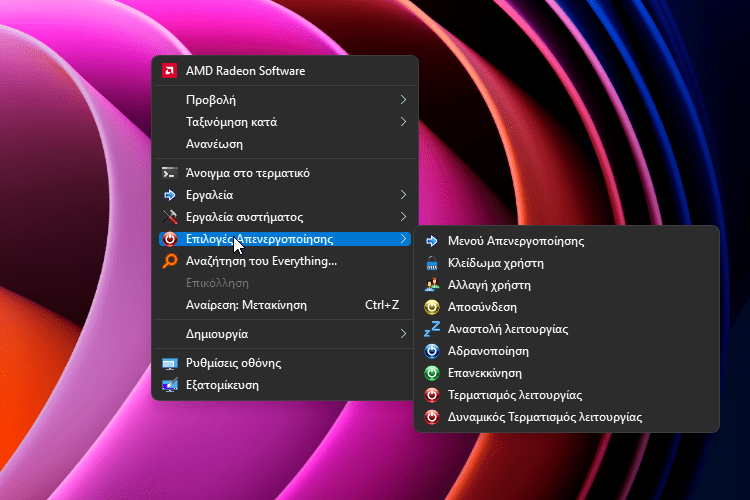750x500 pixels.
Task: Click the chevron of Επιλογές Απενεργοποίησης
Action: [403, 239]
